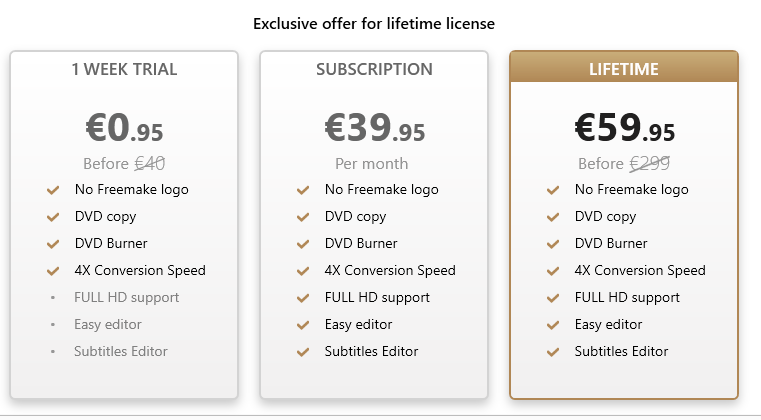Click the greyed Easy editor trial feature

point(107,324)
